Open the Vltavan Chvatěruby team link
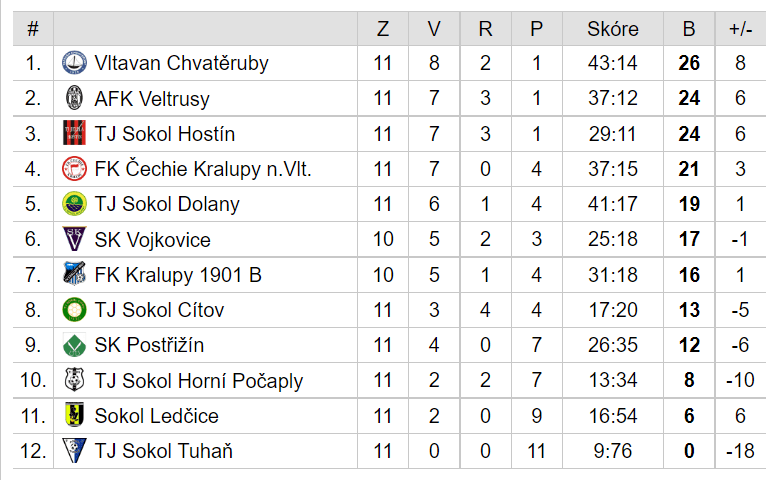 (x=181, y=63)
